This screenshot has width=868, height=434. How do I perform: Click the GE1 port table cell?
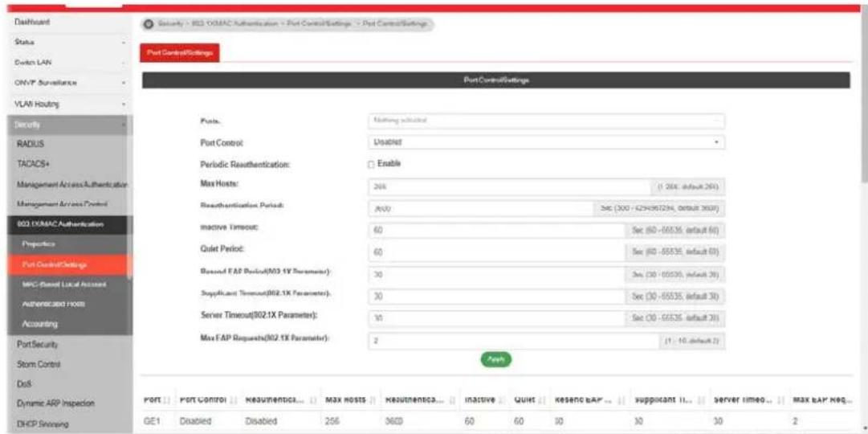pos(151,422)
